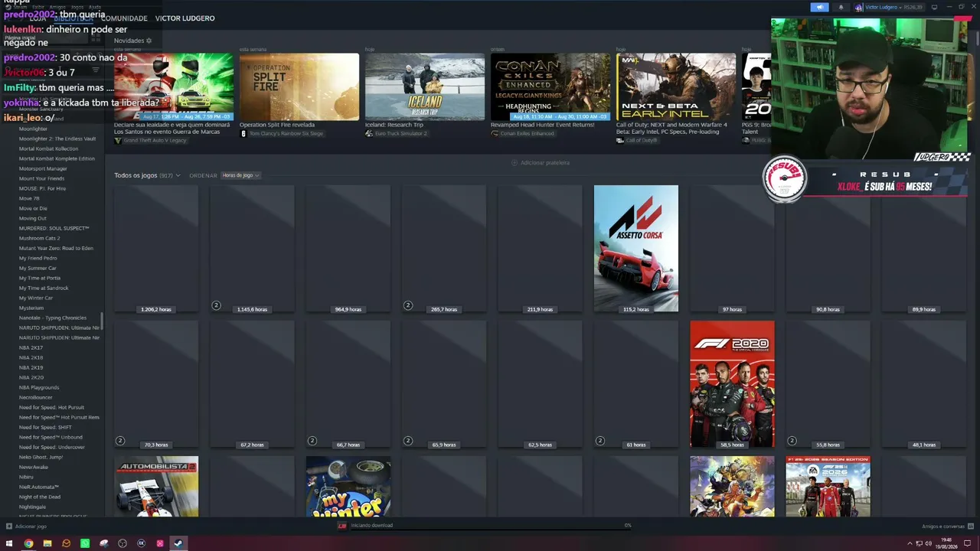This screenshot has height=551, width=980.
Task: Select the F1 25 Season Edition cover
Action: tap(828, 487)
